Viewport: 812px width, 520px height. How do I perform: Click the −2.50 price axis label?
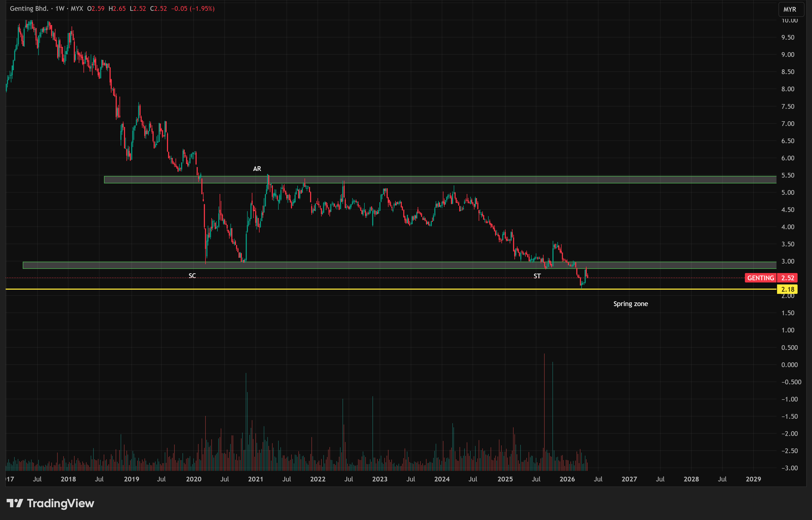(x=789, y=451)
